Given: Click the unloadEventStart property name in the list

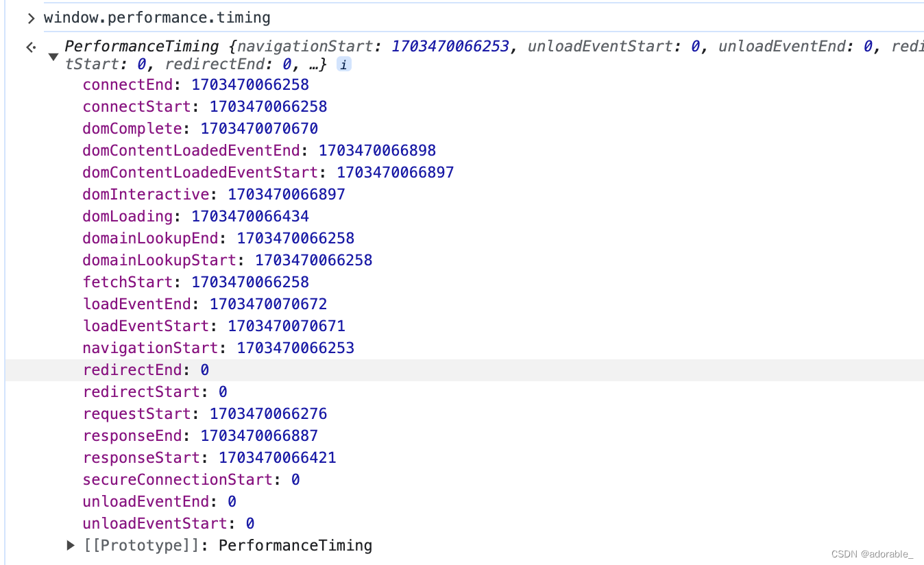Looking at the screenshot, I should [155, 524].
